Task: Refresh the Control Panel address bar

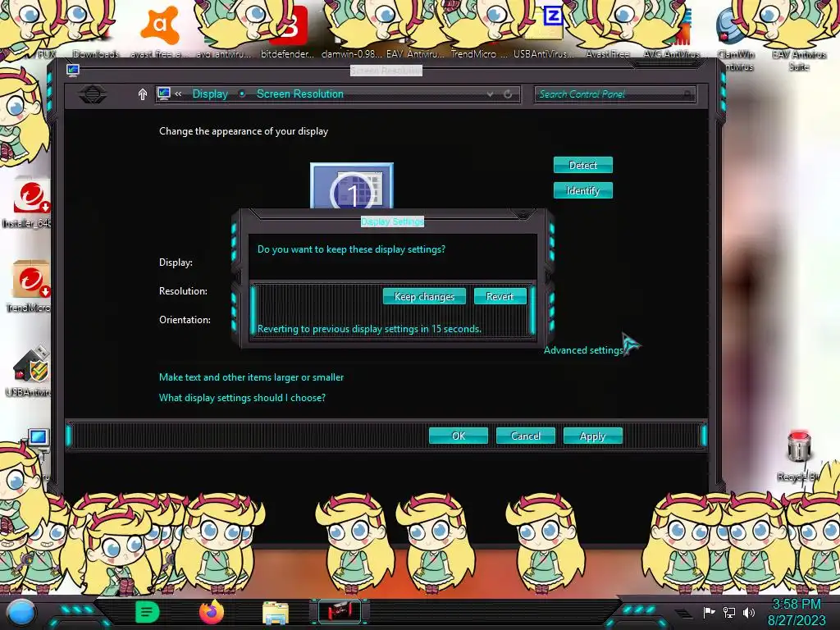Action: pos(508,94)
